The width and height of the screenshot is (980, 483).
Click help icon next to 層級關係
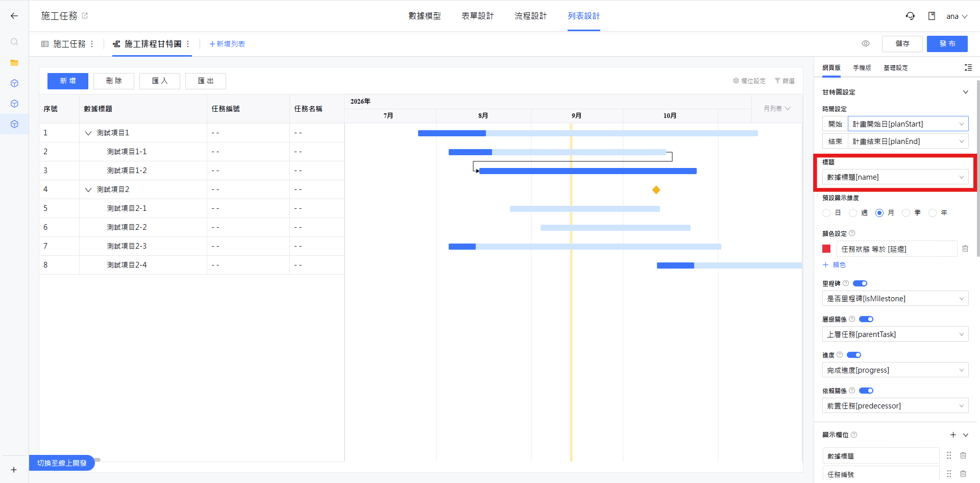tap(852, 319)
